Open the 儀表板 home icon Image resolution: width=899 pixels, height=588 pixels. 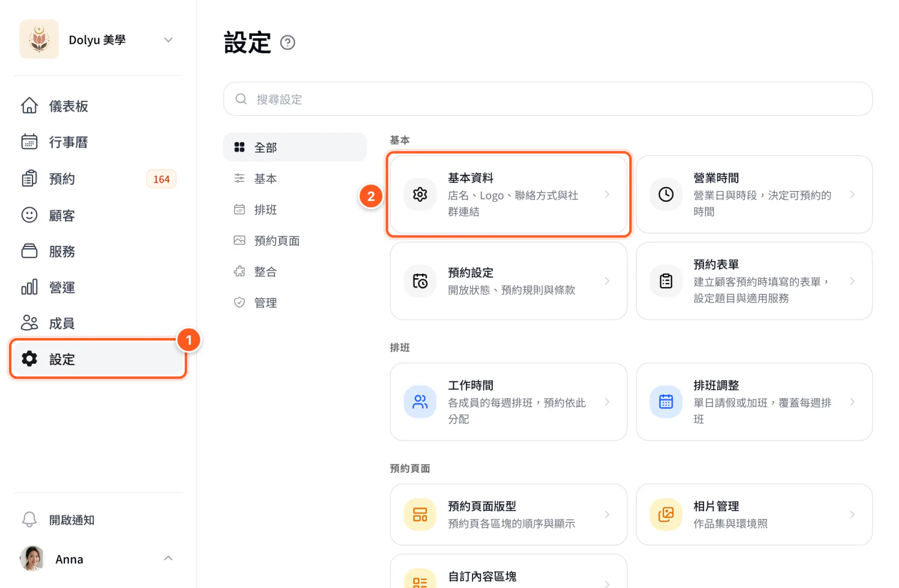click(29, 106)
